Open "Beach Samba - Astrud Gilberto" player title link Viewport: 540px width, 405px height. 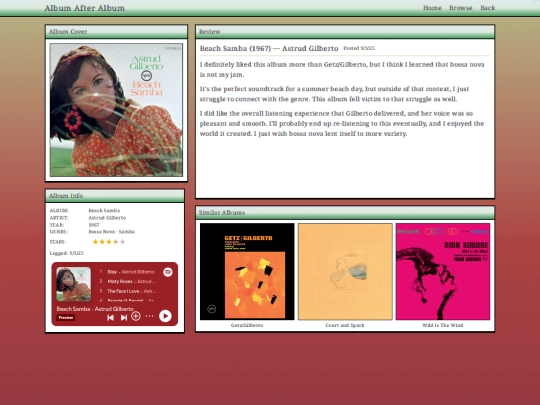click(x=95, y=309)
